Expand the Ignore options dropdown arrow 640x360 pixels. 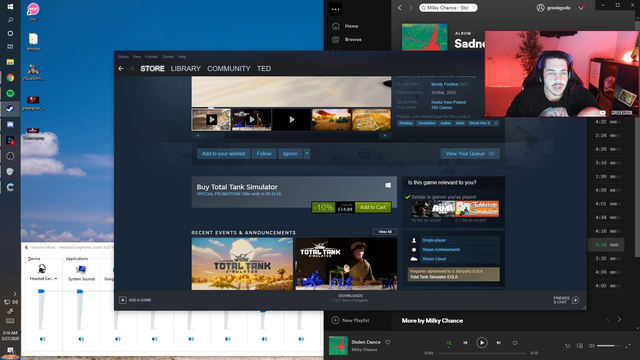pos(307,154)
